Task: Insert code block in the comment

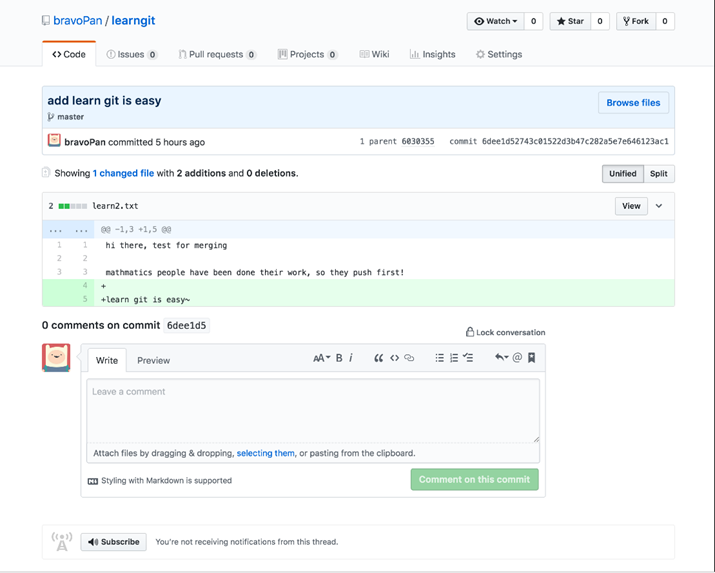Action: coord(394,358)
